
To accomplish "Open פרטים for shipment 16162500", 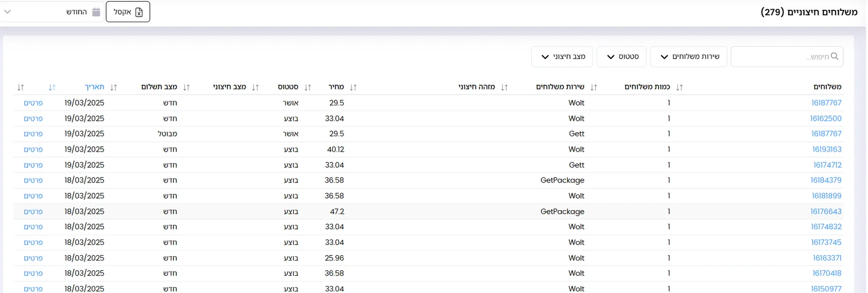I will 33,119.
